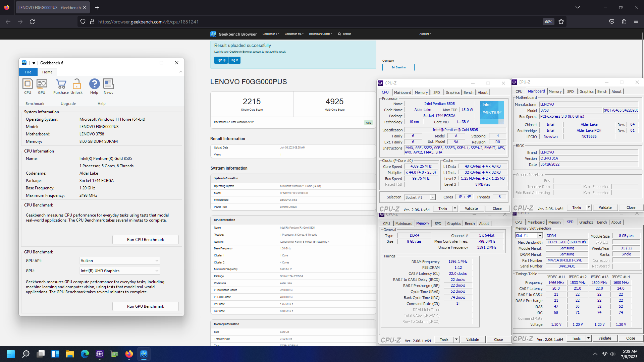Open GPU API Vulkan dropdown
Image resolution: width=644 pixels, height=362 pixels.
tap(119, 261)
